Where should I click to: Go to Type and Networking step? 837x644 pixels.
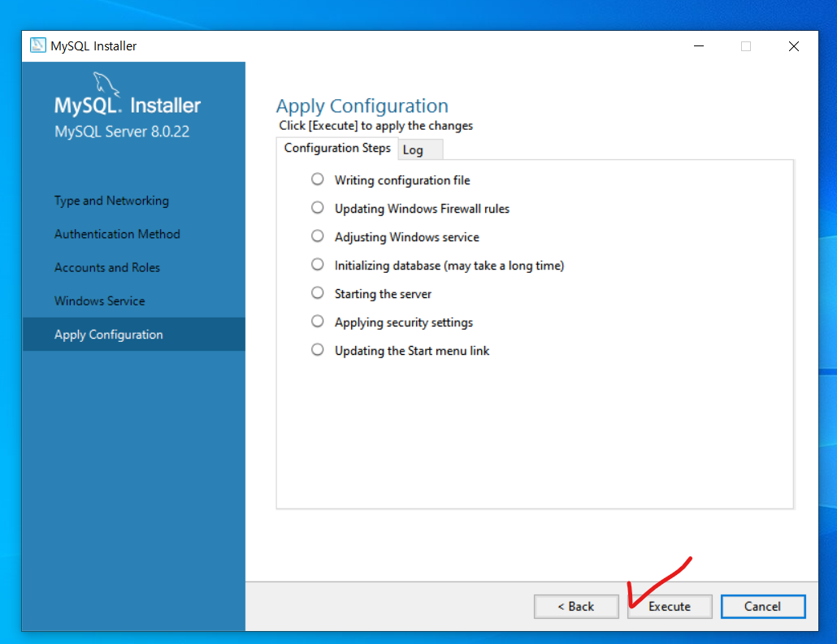pyautogui.click(x=111, y=201)
